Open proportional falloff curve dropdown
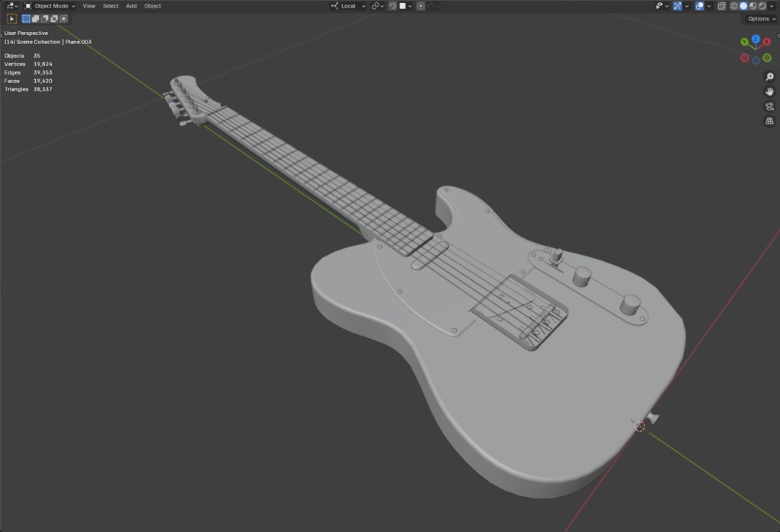Screen dimensions: 780x532 (433, 6)
